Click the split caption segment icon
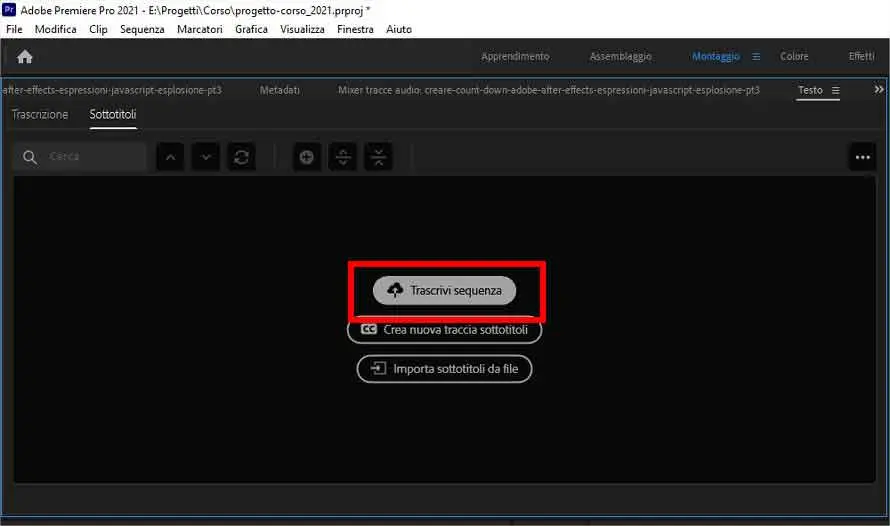This screenshot has height=526, width=890. pyautogui.click(x=343, y=157)
